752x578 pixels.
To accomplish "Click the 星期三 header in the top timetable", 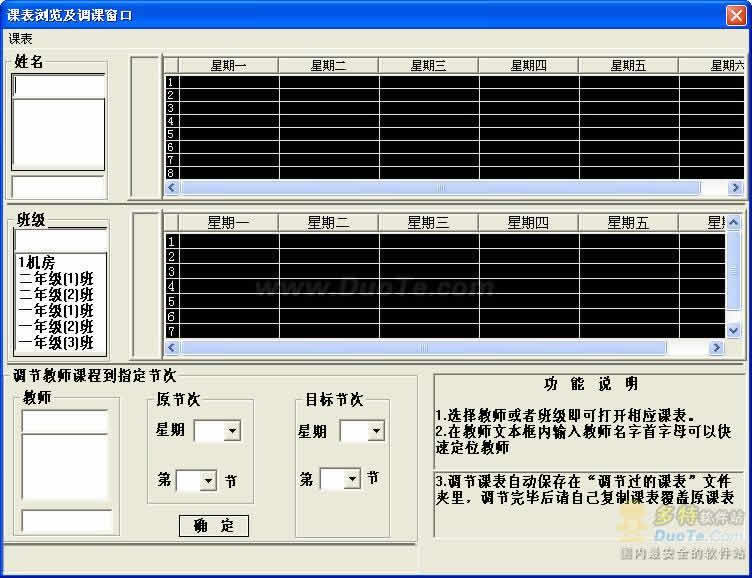I will (428, 65).
